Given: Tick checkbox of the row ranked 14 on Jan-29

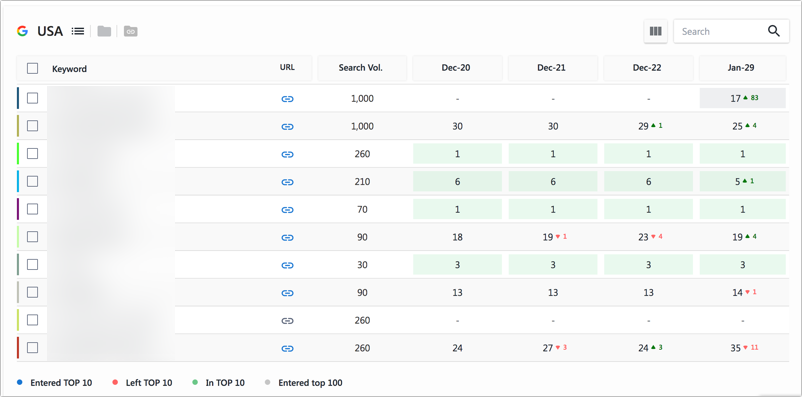Looking at the screenshot, I should click(32, 292).
